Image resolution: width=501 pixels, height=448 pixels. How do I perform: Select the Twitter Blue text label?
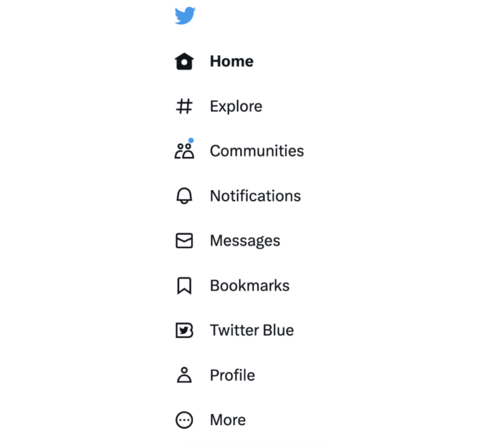pos(252,331)
